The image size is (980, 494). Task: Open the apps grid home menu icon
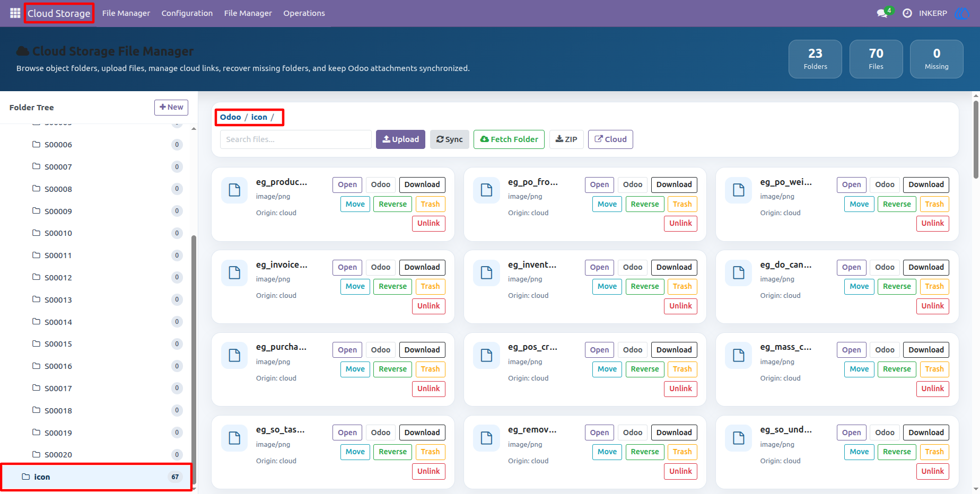(15, 13)
